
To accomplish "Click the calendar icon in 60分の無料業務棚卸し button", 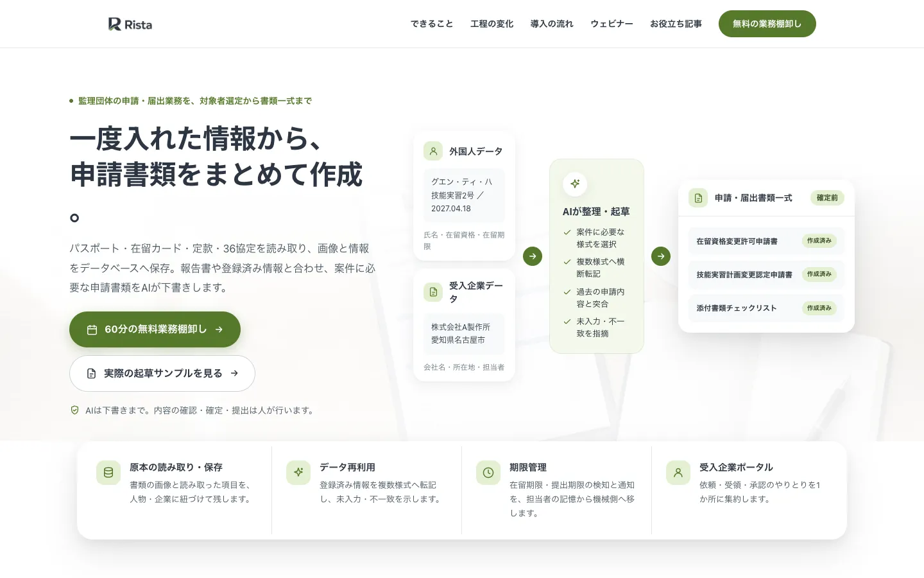I will tap(92, 329).
